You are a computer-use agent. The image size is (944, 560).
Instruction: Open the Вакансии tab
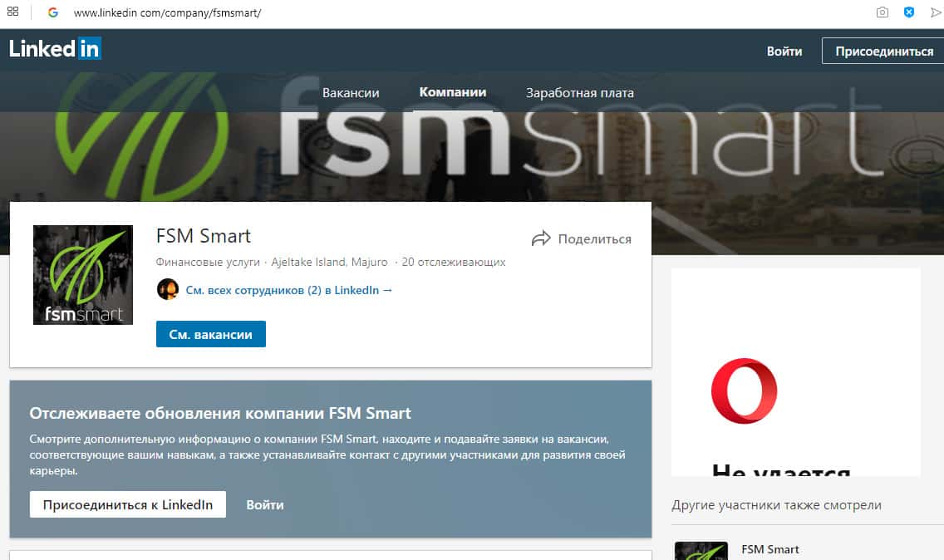(351, 93)
